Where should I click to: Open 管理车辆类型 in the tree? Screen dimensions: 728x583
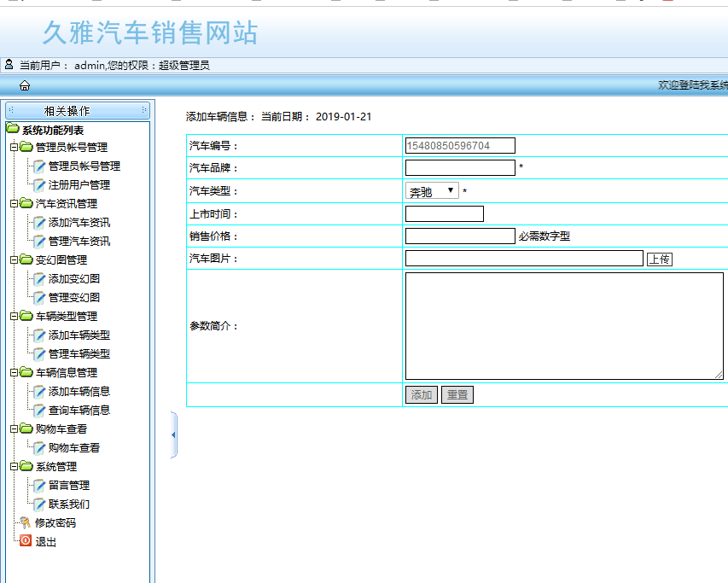click(79, 354)
